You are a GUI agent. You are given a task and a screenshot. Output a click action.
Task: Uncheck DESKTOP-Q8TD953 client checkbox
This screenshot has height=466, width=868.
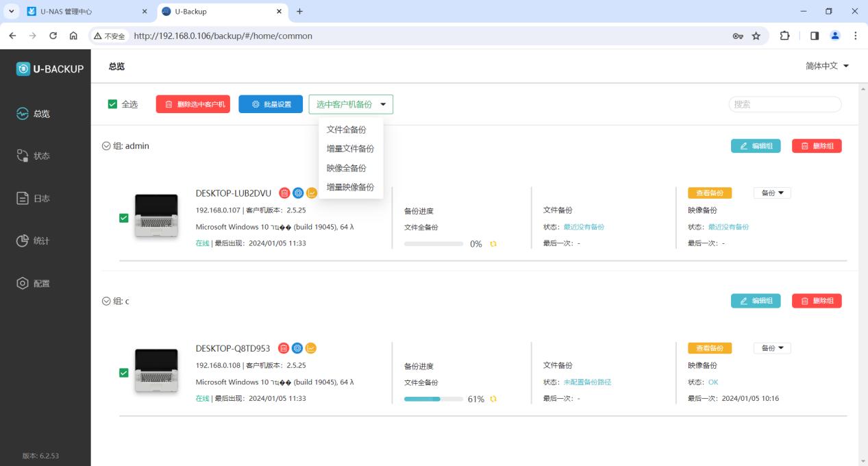[124, 373]
